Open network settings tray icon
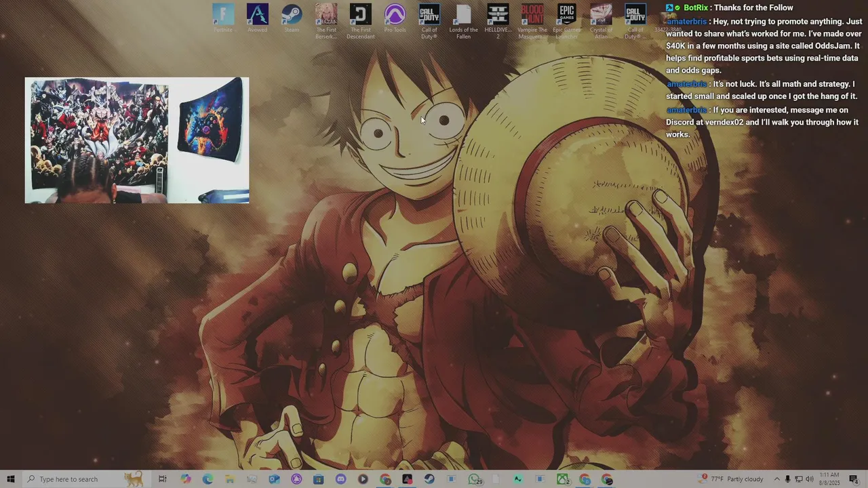Image resolution: width=868 pixels, height=488 pixels. coord(798,479)
